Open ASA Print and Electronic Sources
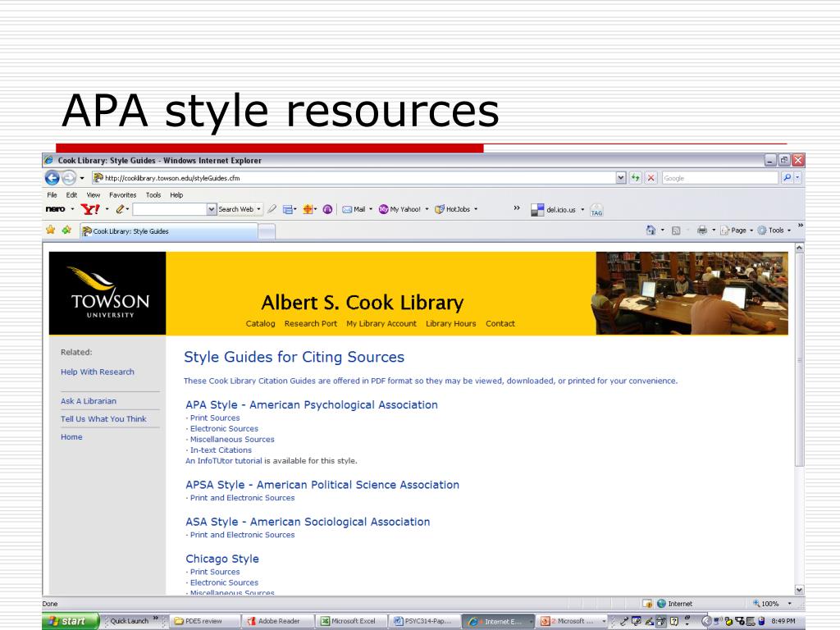The width and height of the screenshot is (840, 630). pos(242,535)
